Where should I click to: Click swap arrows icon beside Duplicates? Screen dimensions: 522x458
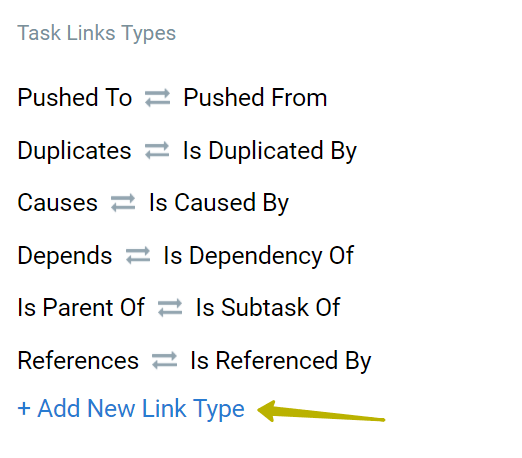(x=157, y=151)
